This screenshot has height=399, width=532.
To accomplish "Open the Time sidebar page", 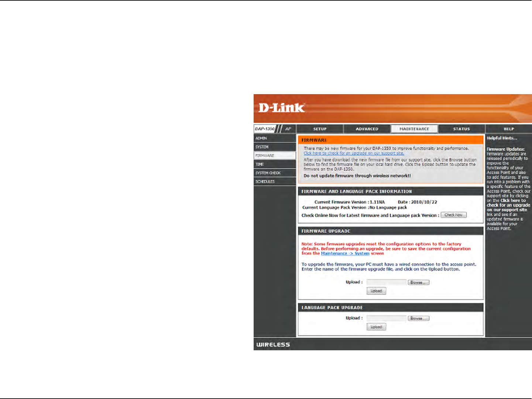I will [275, 164].
